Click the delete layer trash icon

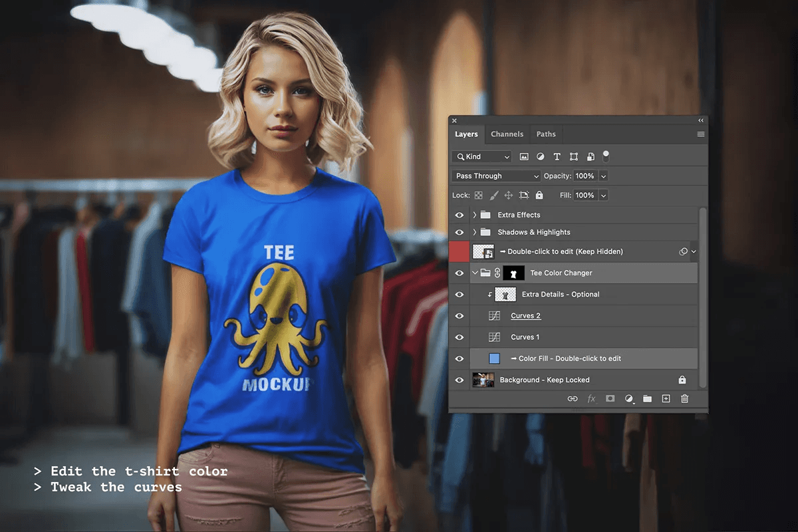click(684, 399)
